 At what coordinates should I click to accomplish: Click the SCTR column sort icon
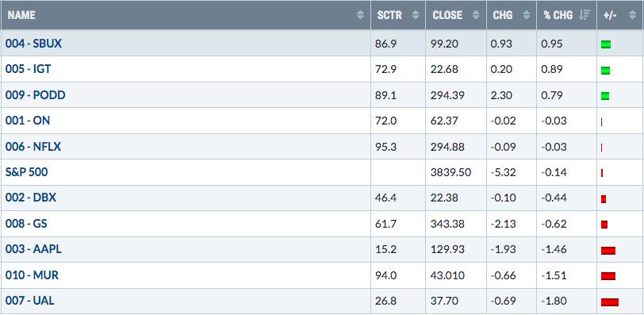[x=416, y=15]
